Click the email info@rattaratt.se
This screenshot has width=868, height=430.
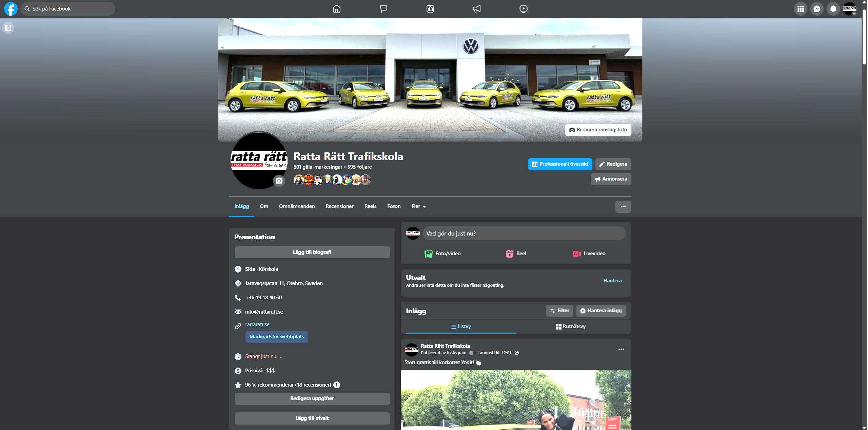(264, 312)
